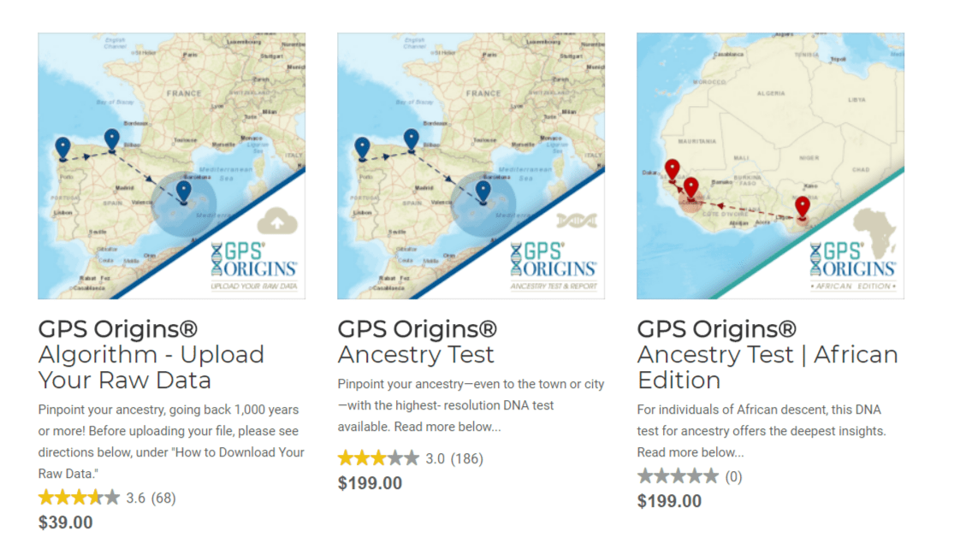Click the cloud upload icon on first image
The image size is (954, 560).
point(277,222)
